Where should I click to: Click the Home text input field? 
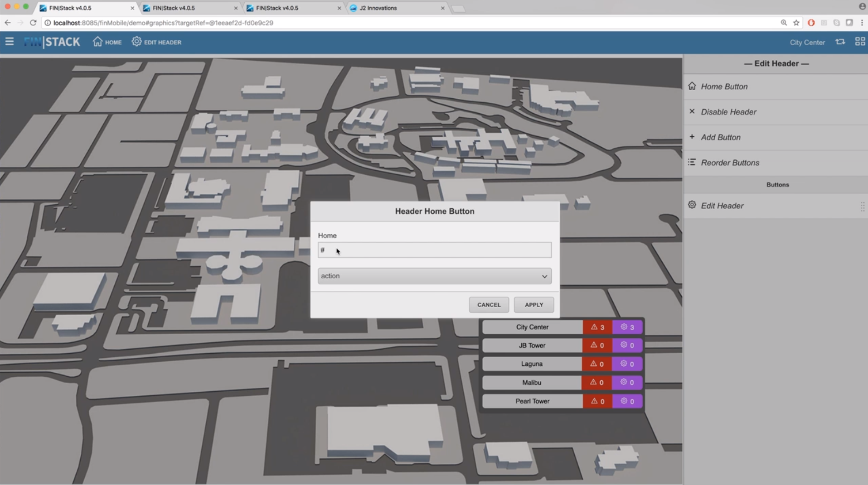(434, 250)
